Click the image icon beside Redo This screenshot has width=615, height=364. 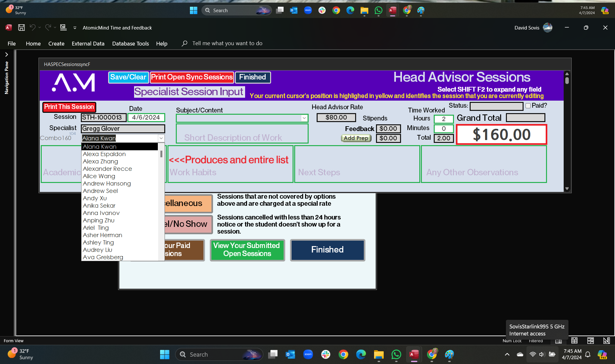click(x=63, y=28)
